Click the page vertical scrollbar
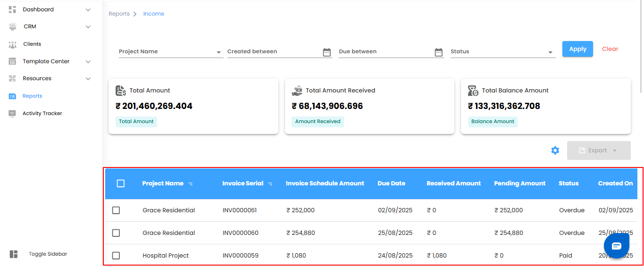The height and width of the screenshot is (267, 644). click(x=641, y=47)
